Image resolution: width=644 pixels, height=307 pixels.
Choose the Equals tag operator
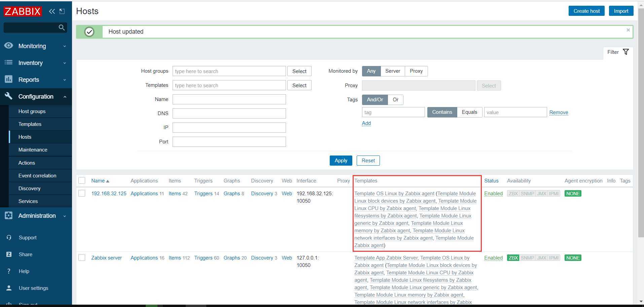coord(469,112)
